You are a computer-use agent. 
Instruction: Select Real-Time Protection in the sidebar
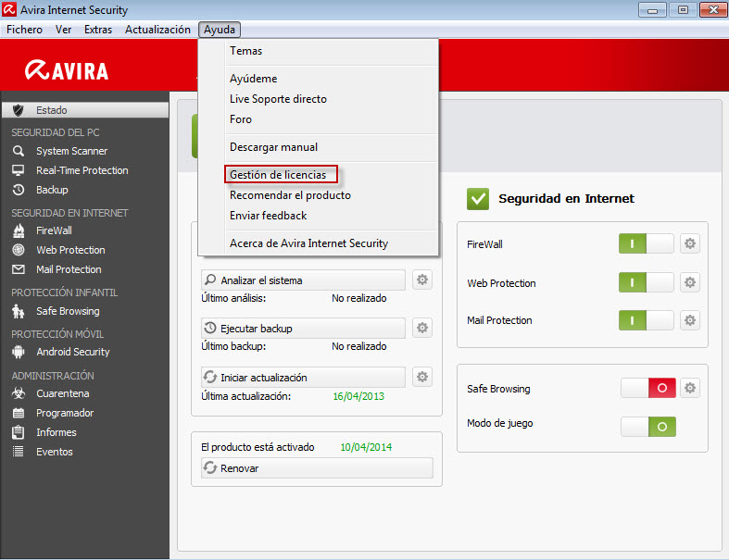point(82,170)
